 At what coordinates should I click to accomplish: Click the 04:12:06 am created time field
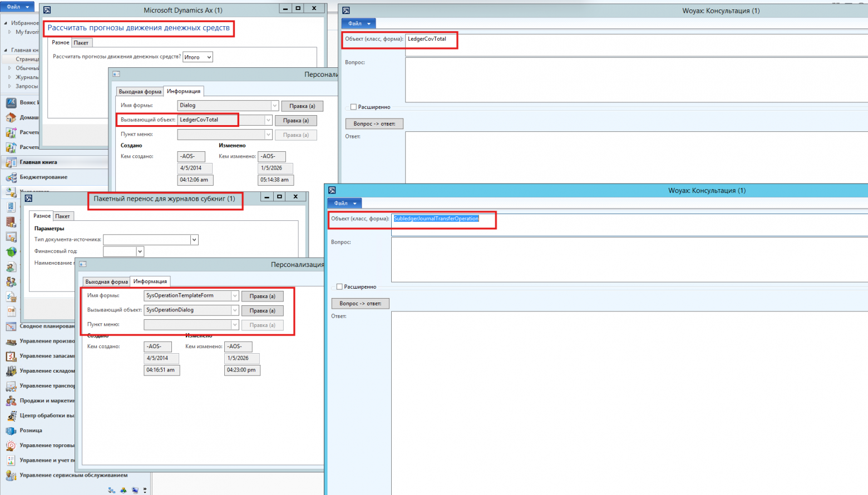195,180
